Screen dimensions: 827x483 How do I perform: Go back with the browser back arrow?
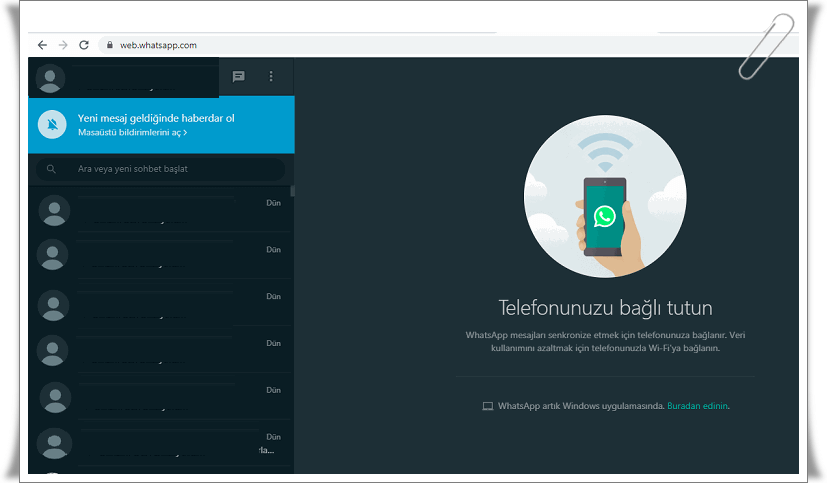[x=42, y=45]
